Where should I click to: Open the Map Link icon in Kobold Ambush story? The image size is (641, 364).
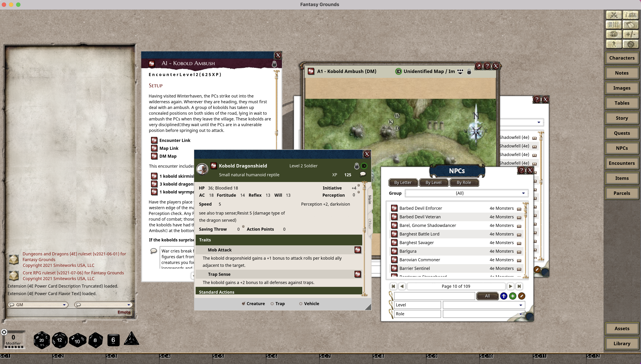pos(154,148)
